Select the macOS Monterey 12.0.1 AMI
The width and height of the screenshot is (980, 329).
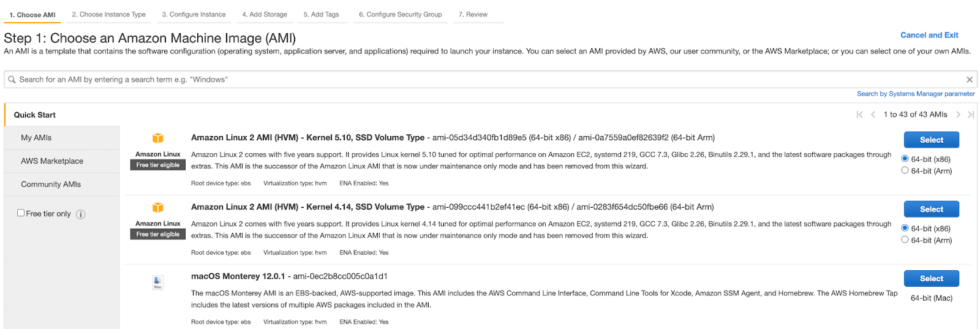click(x=931, y=278)
